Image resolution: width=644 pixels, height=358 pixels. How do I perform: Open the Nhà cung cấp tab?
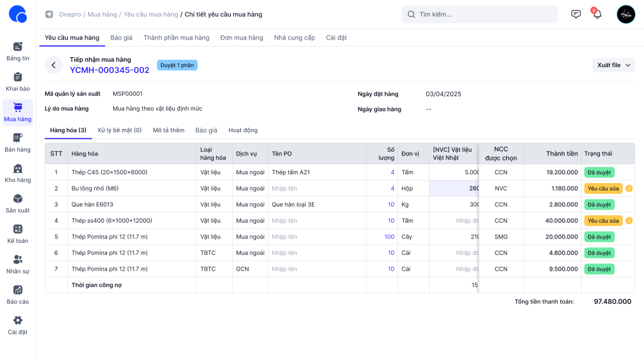tap(294, 38)
